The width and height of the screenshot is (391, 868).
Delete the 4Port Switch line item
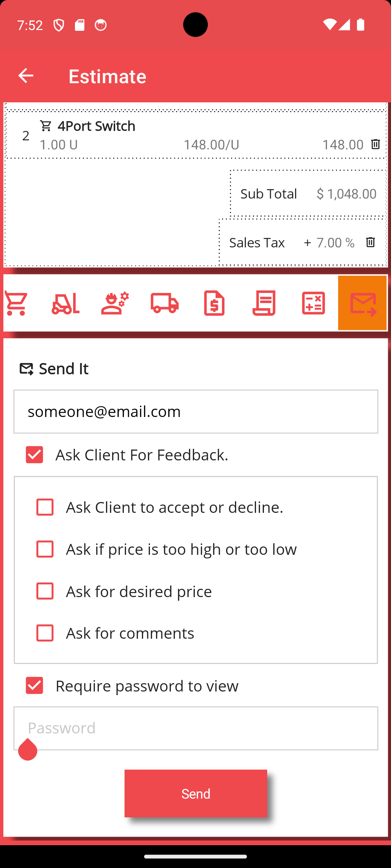click(375, 144)
